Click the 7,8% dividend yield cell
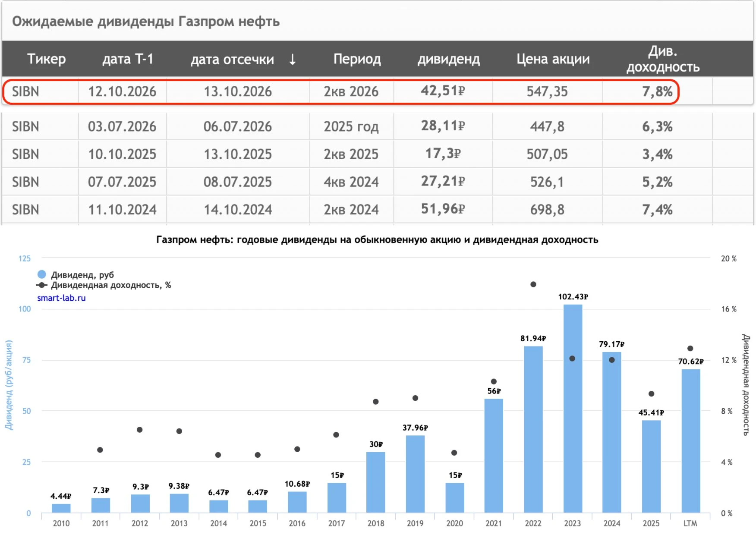756x535 pixels. (x=657, y=91)
